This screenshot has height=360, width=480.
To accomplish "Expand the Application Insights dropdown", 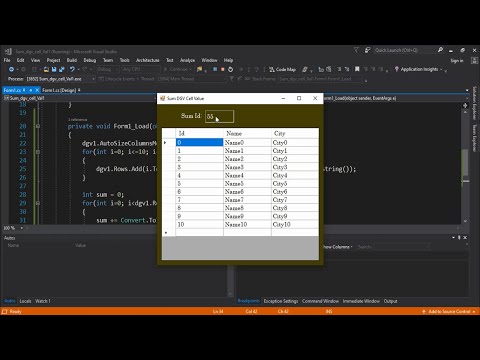I will (x=446, y=70).
